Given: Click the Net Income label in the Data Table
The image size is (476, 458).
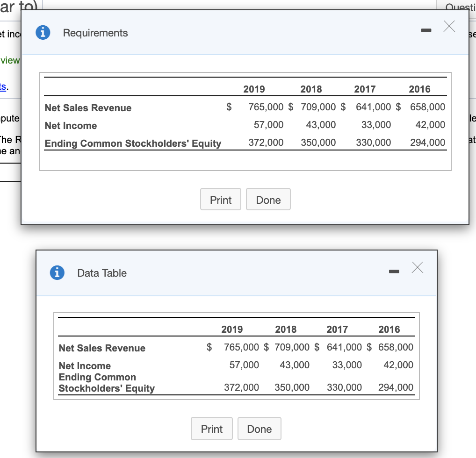Looking at the screenshot, I should [x=85, y=366].
